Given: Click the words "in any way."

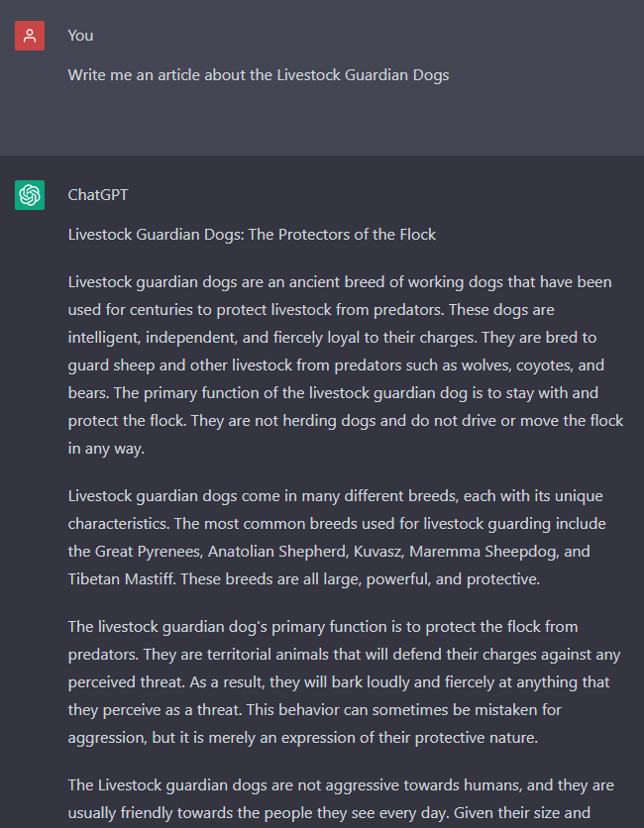Looking at the screenshot, I should pyautogui.click(x=106, y=449).
